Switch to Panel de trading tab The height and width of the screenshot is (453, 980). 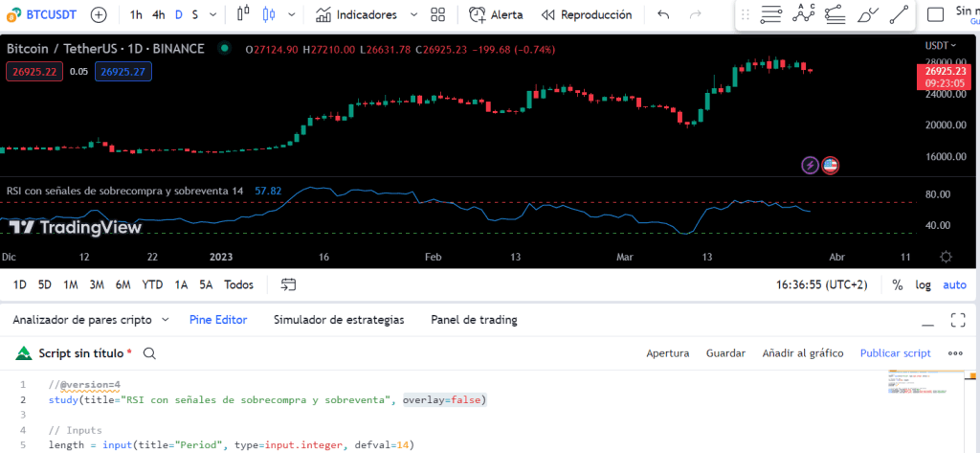click(474, 320)
